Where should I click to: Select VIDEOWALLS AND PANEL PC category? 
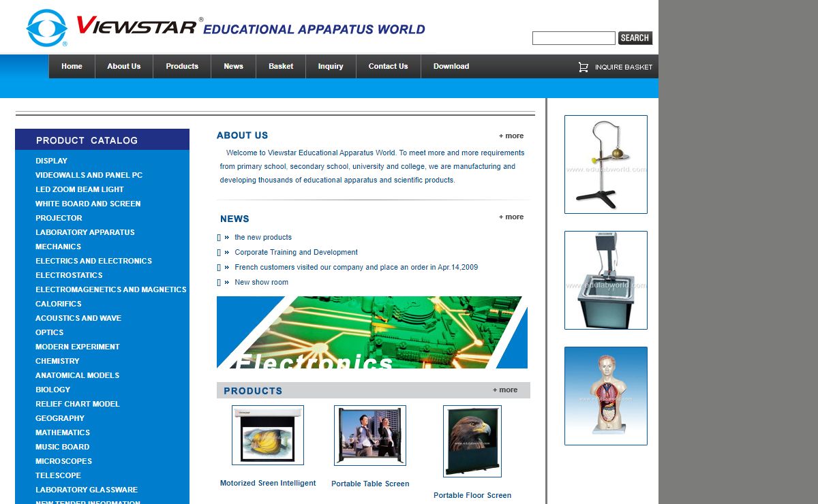click(x=89, y=175)
